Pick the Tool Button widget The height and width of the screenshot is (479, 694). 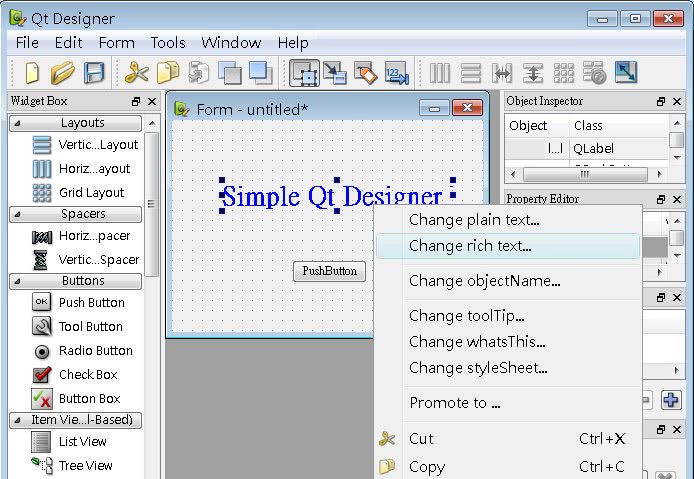click(x=77, y=327)
